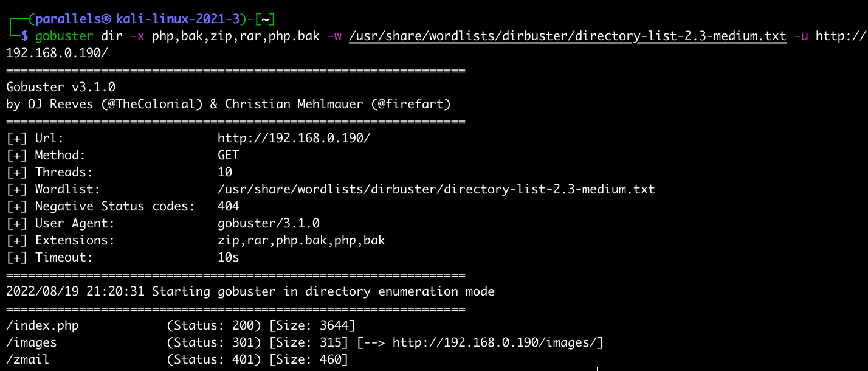The width and height of the screenshot is (868, 371).
Task: Click the Timeout value 10s
Action: coord(229,257)
